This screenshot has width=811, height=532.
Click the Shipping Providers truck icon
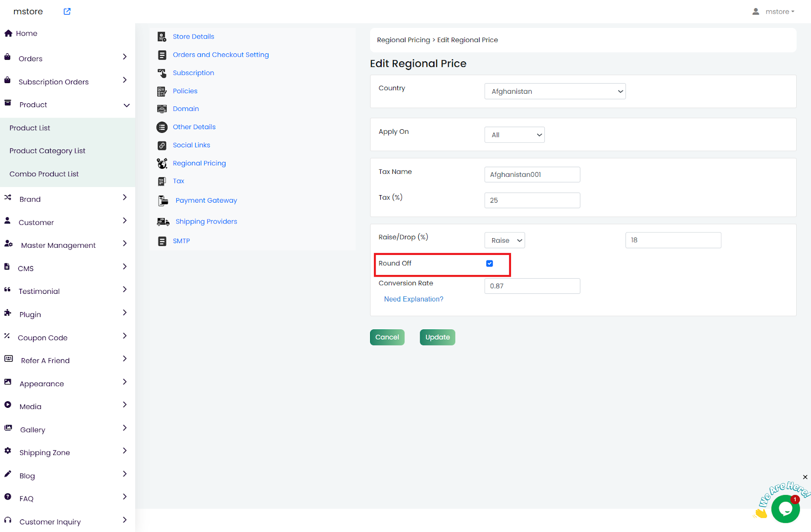pyautogui.click(x=163, y=221)
